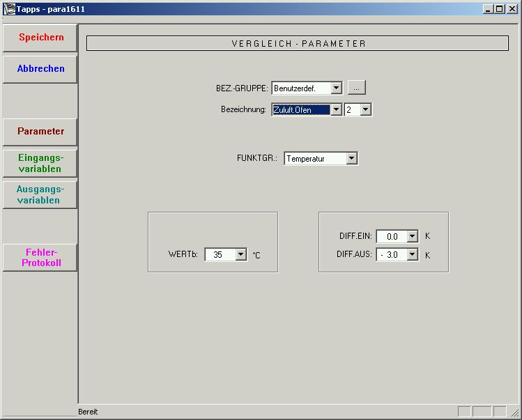
Task: Switch to the Parameter section
Action: (x=40, y=132)
